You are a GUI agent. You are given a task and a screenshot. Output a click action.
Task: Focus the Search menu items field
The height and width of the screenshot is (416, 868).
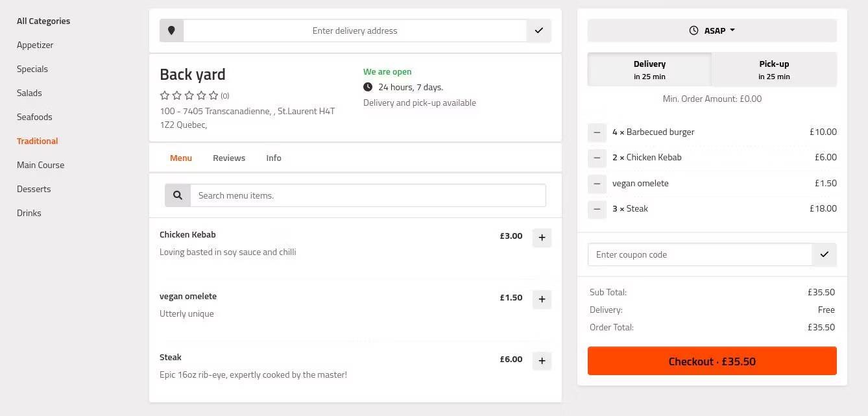pos(368,195)
